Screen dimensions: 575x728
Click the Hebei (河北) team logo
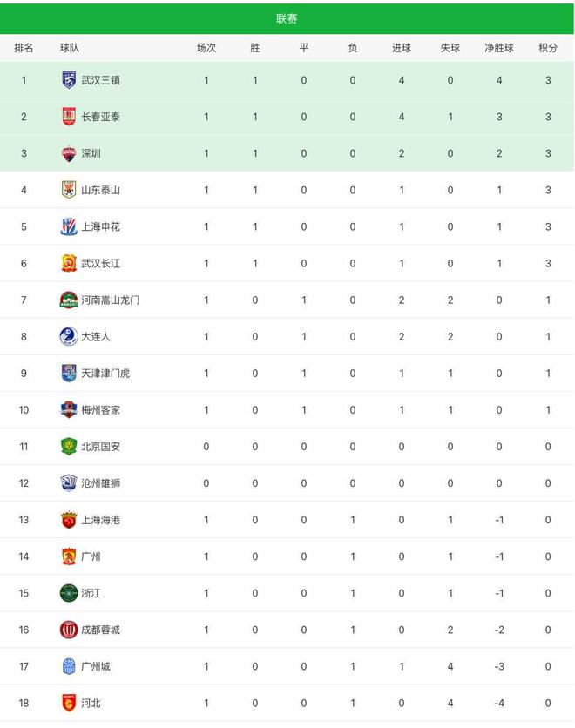pos(69,702)
